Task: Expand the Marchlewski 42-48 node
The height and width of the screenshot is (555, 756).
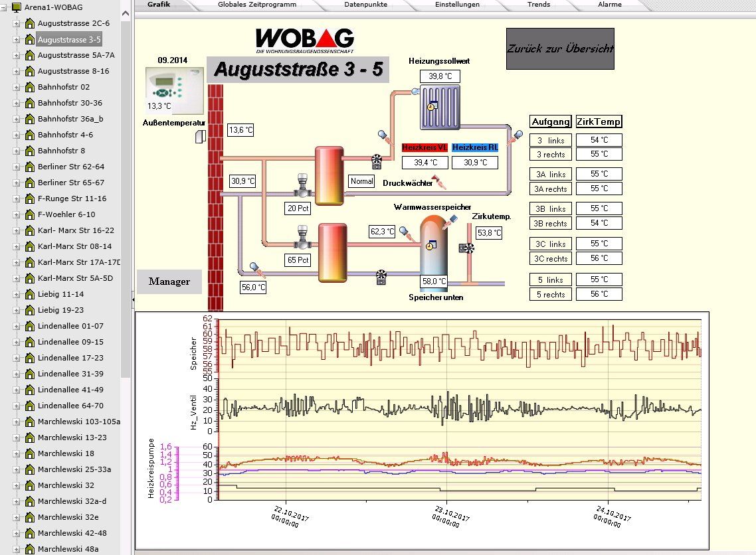Action: click(x=17, y=533)
